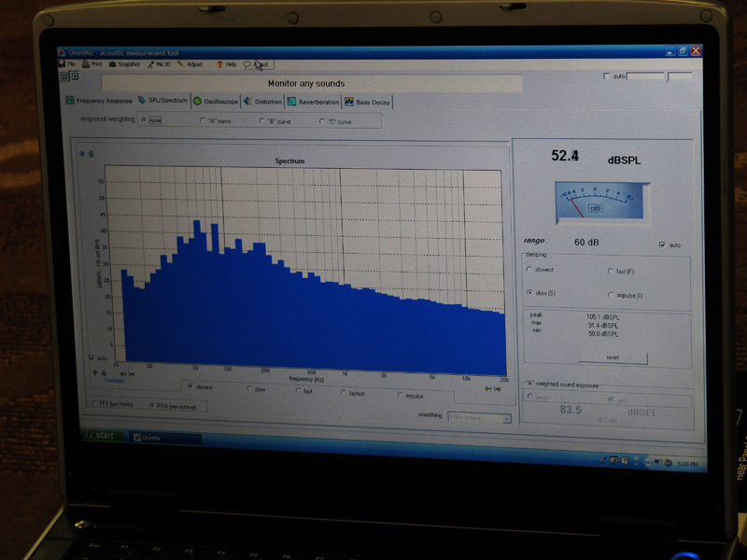747x560 pixels.
Task: Choose FFT (per Hertz) mode
Action: (93, 403)
